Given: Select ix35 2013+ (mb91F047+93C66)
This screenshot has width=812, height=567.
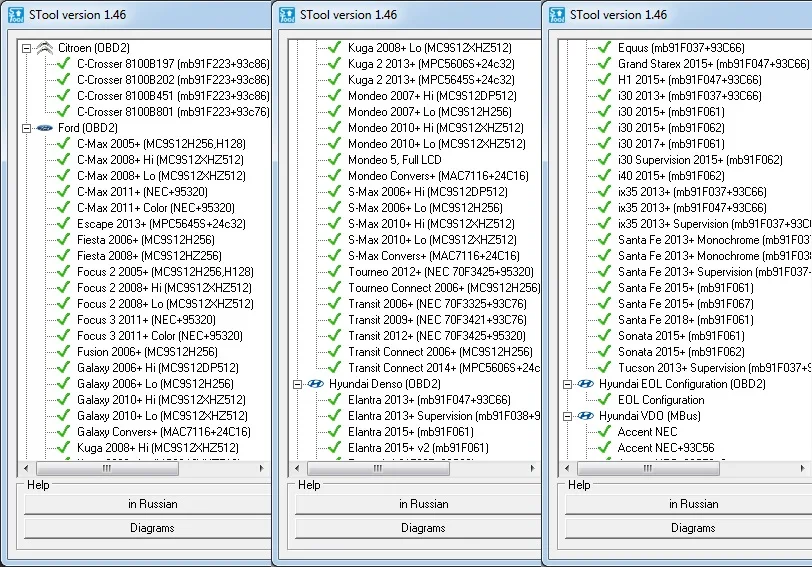Looking at the screenshot, I should tap(692, 208).
